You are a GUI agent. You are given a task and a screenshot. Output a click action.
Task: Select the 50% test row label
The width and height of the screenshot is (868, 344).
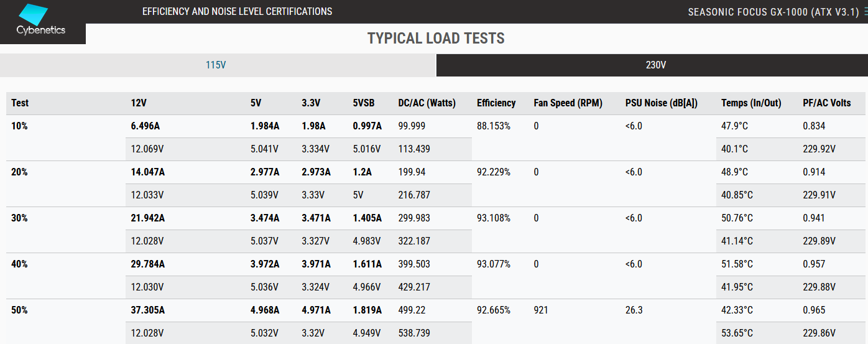pos(19,310)
